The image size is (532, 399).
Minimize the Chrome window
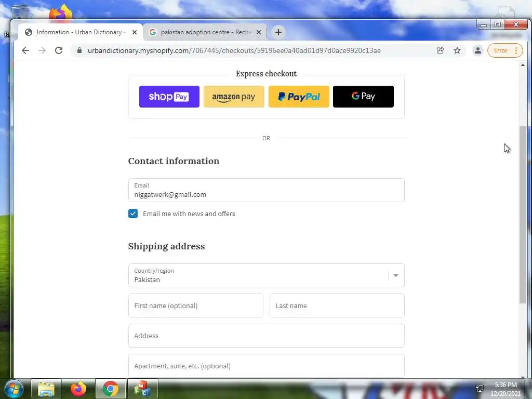pos(484,25)
